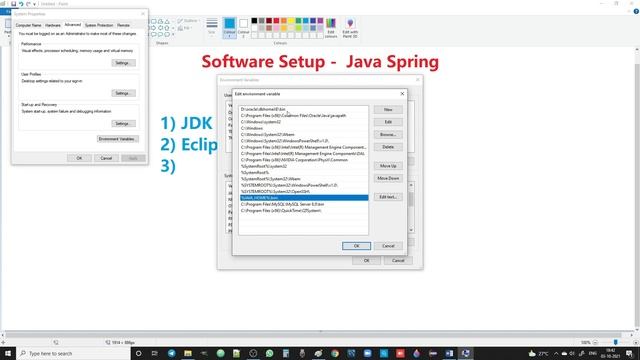Open System Protection tab in System Properties
This screenshot has height=360, width=640.
(x=99, y=25)
